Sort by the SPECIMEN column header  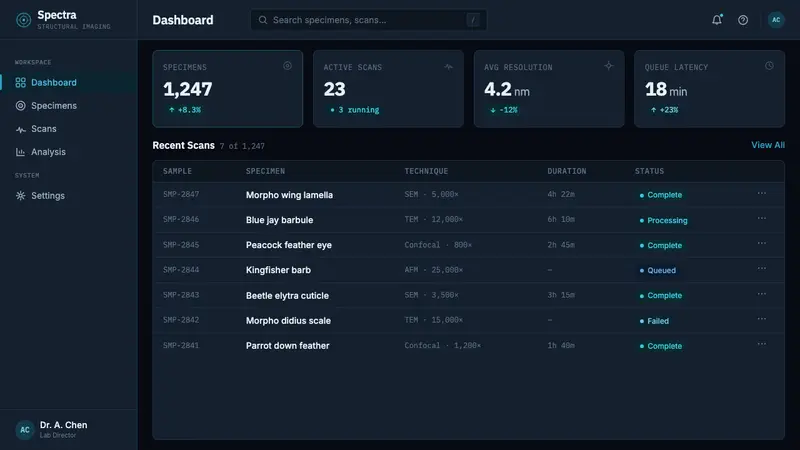[x=265, y=171]
